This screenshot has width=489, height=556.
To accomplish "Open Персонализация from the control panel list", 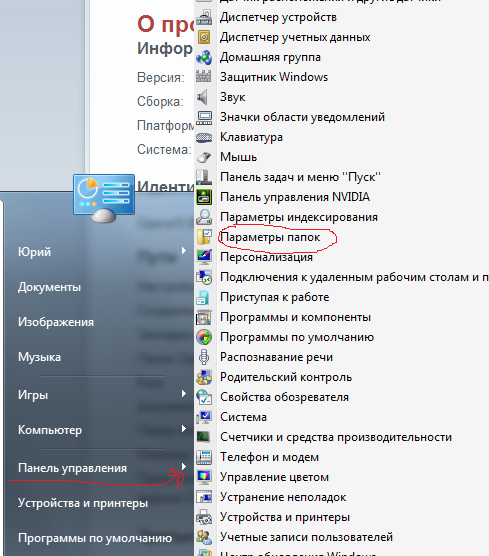I will (x=266, y=257).
